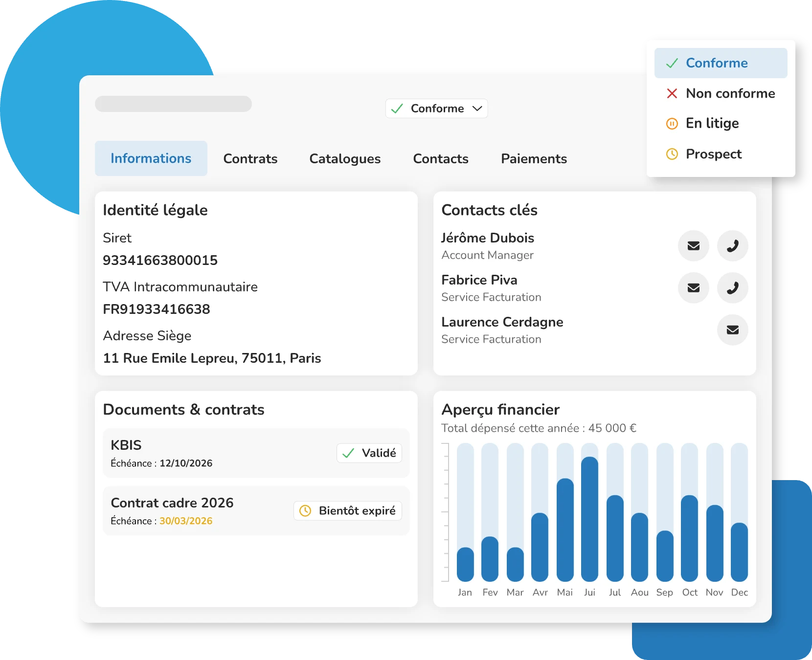Go to the Catalogues tab
812x660 pixels.
click(345, 158)
